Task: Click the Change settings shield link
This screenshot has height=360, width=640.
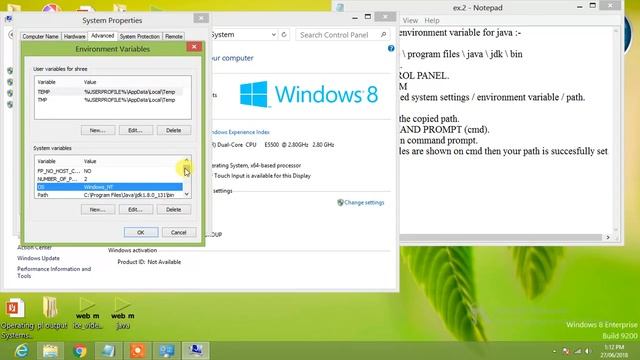Action: coord(361,202)
